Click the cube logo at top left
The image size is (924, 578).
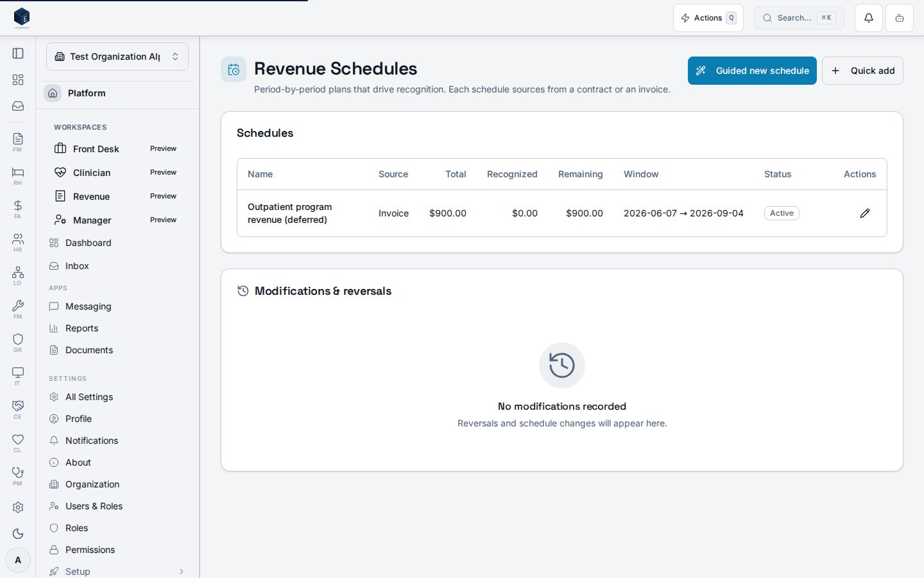(22, 17)
